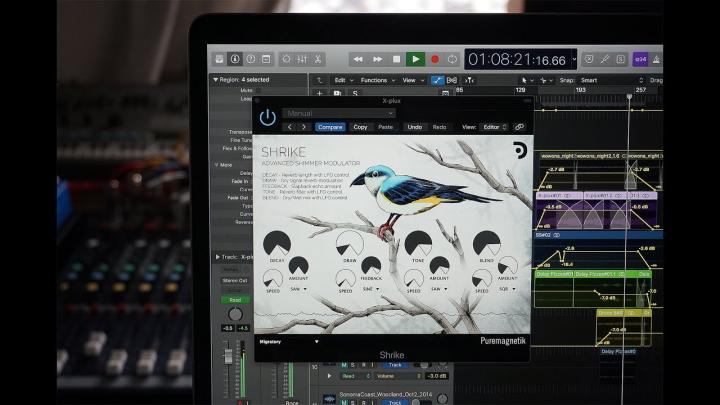
Task: Toggle the Solo S icon in toolbar
Action: 620,59
